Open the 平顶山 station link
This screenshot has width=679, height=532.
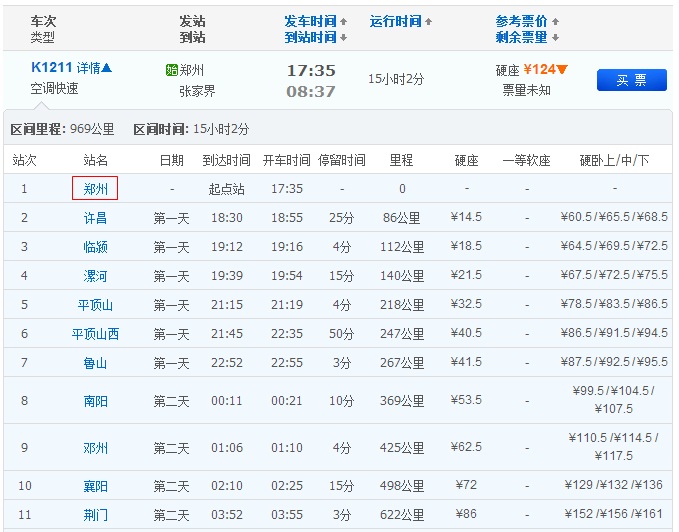click(95, 305)
